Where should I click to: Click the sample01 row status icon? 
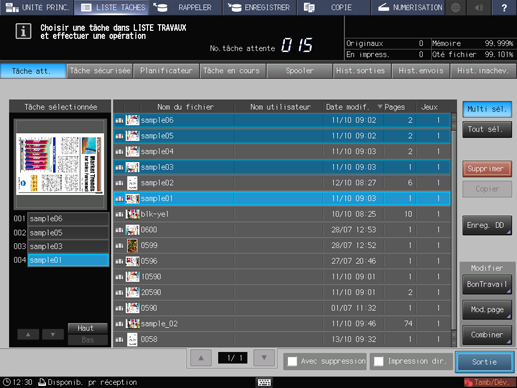click(119, 199)
